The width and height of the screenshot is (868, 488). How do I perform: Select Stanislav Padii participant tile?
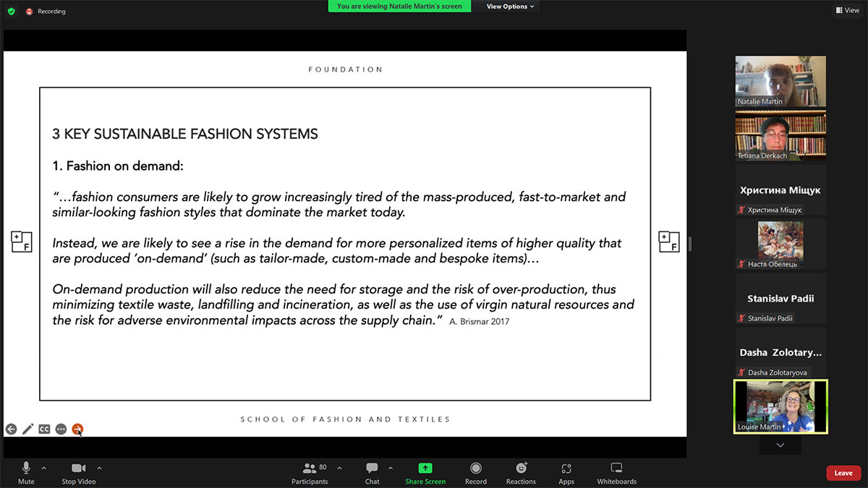780,299
